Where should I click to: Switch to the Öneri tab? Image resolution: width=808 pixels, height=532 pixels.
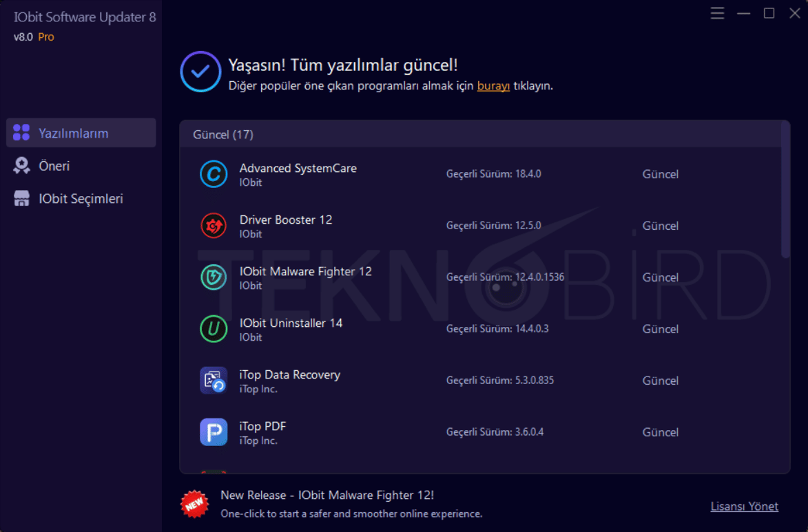[x=81, y=166]
